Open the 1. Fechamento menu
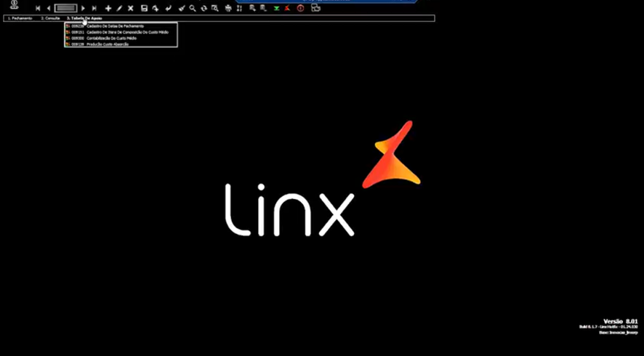 [20, 18]
